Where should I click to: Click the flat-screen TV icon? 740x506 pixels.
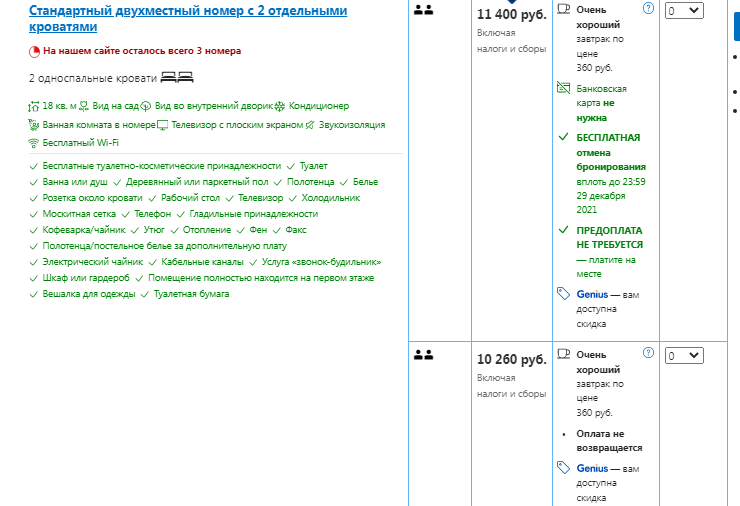pos(162,125)
